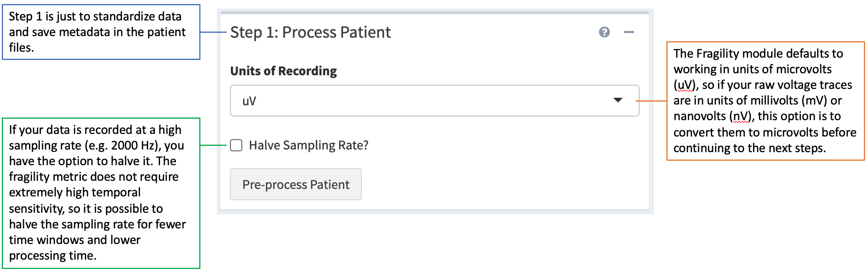
Task: Click "2000 Hz" text in the green note
Action: 132,145
